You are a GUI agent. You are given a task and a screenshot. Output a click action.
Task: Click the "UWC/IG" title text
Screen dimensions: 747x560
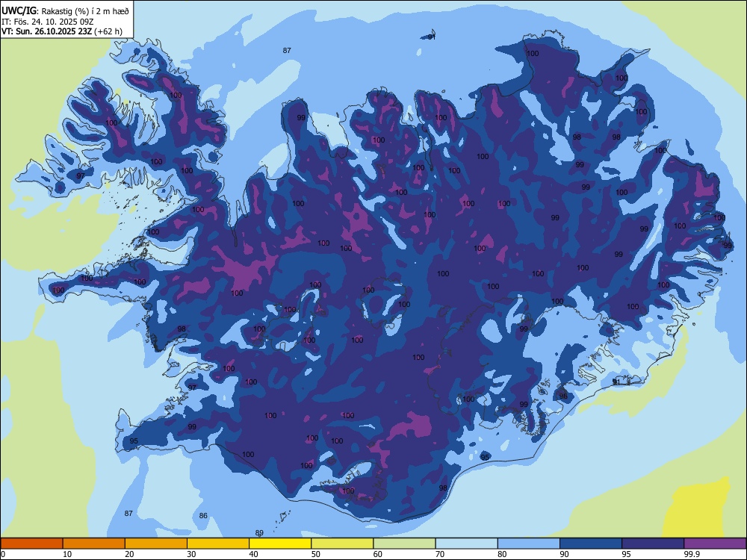[18, 10]
